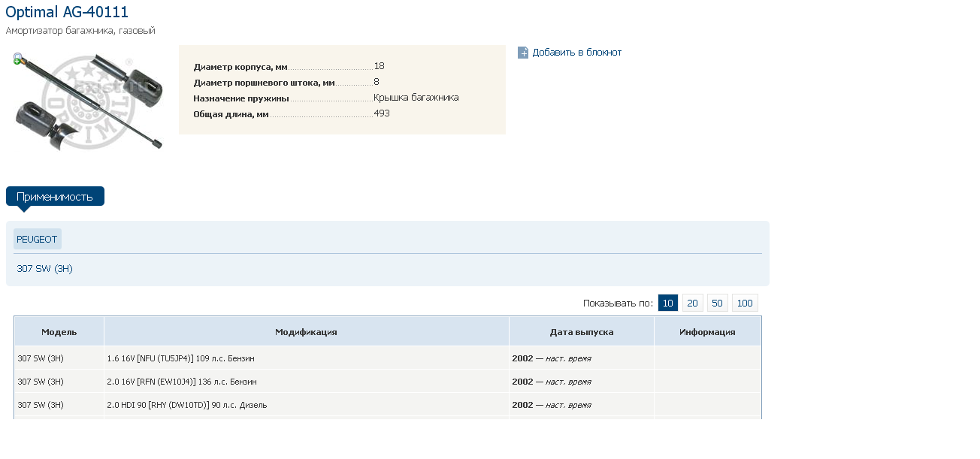
Task: Choose 50 items per page
Action: (x=717, y=303)
